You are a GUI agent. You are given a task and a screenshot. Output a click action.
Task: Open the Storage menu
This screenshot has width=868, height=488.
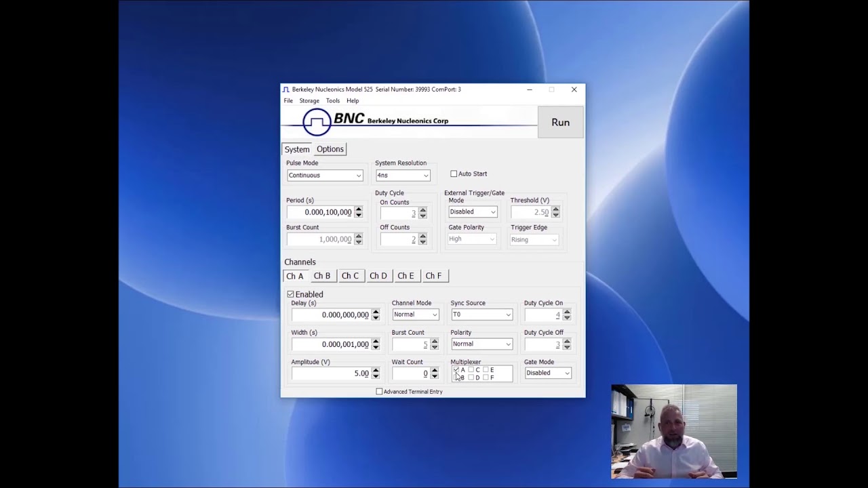pyautogui.click(x=309, y=100)
